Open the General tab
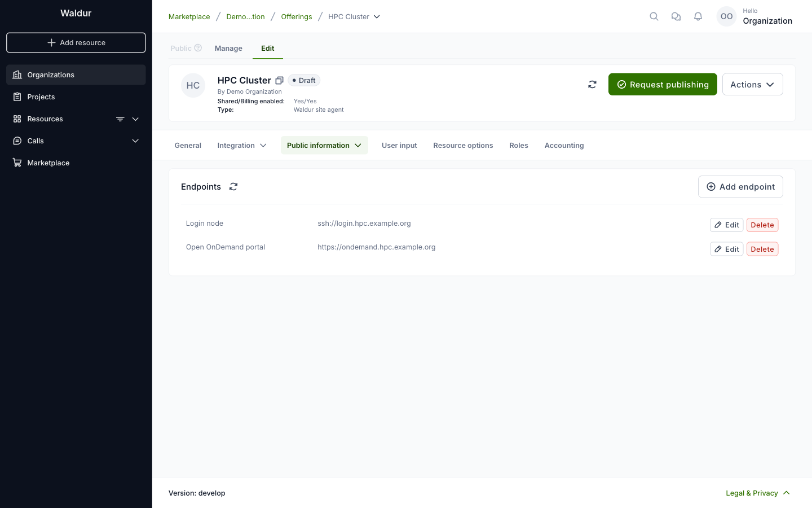 (x=188, y=146)
